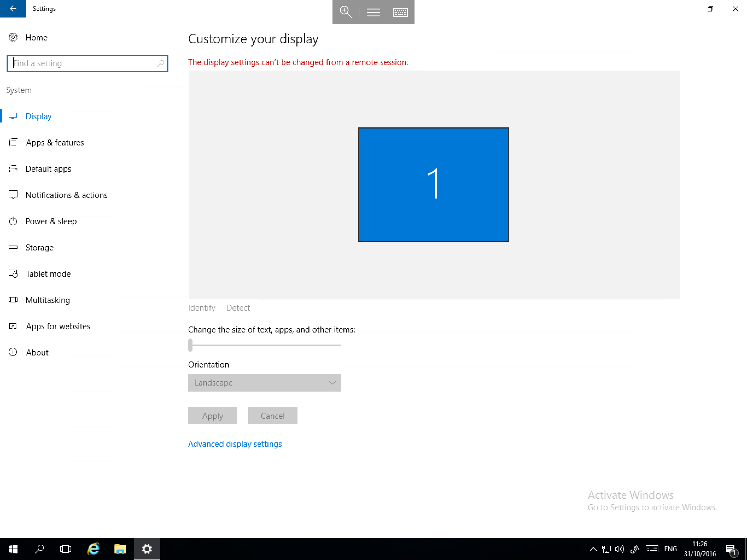
Task: Show hidden system tray icons chevron
Action: 593,549
